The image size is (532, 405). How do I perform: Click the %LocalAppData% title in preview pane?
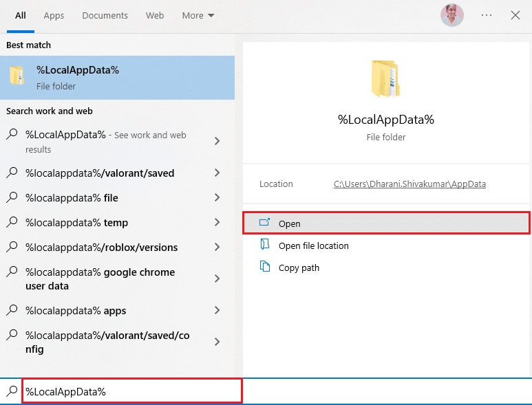[x=386, y=120]
